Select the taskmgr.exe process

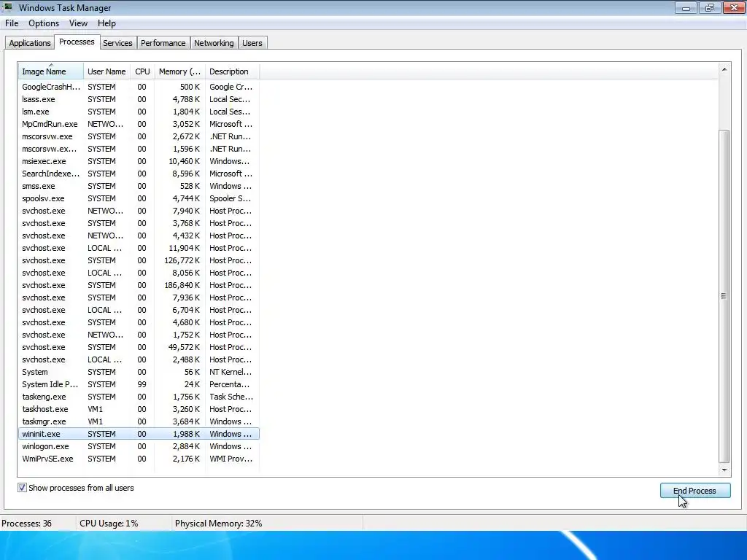tap(139, 421)
